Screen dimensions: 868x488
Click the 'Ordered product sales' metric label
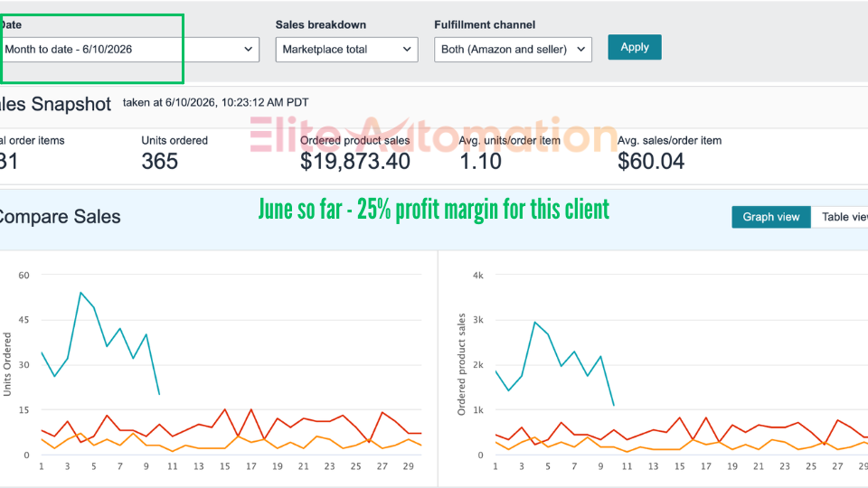click(x=354, y=141)
